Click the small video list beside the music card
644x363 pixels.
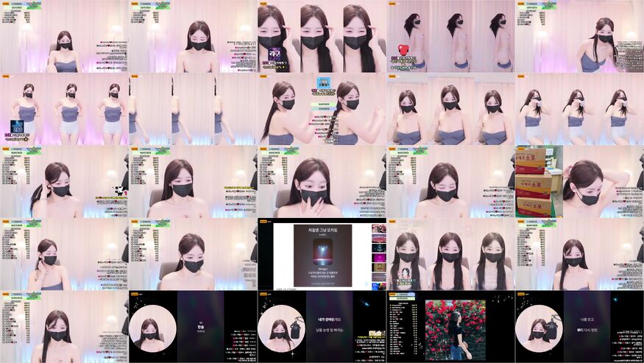(x=378, y=253)
